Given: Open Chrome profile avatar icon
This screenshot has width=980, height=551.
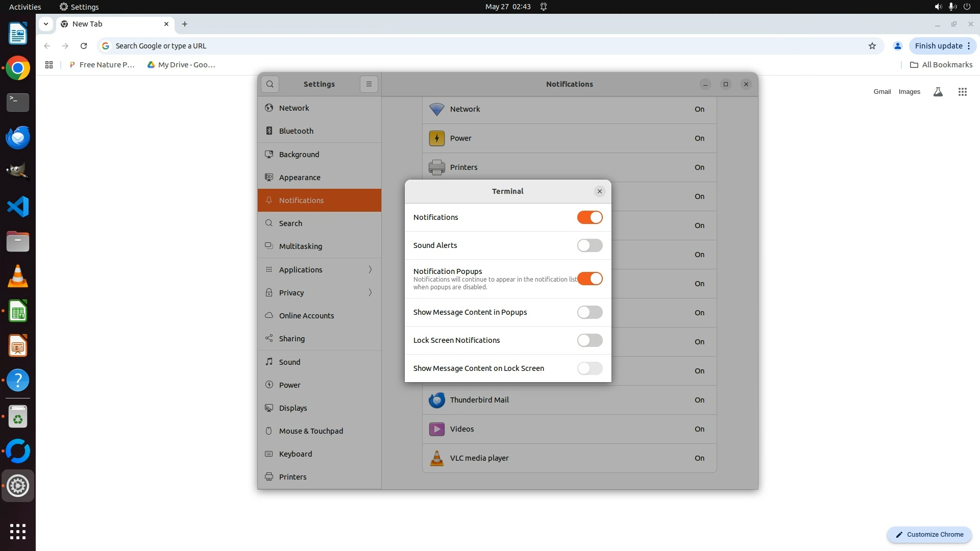Looking at the screenshot, I should pos(897,46).
